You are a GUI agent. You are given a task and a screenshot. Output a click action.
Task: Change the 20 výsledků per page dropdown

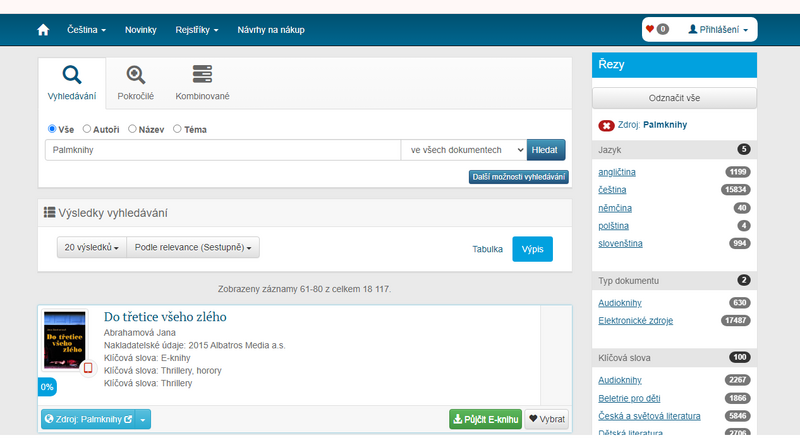pos(91,247)
